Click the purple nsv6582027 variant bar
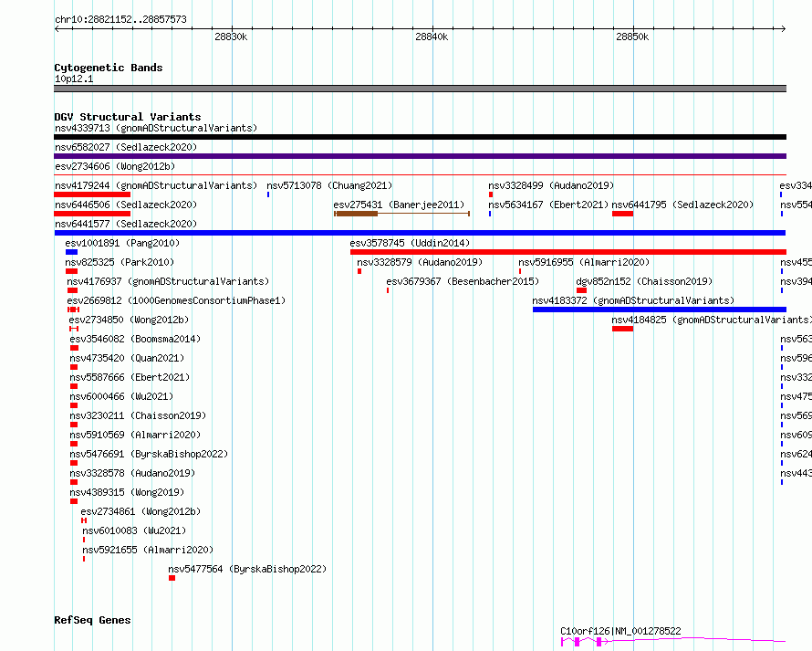 [420, 156]
